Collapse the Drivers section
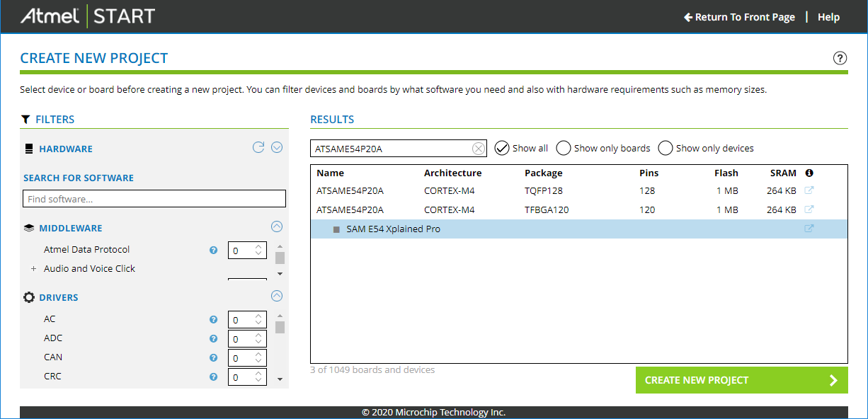Image resolution: width=868 pixels, height=419 pixels. (x=277, y=296)
